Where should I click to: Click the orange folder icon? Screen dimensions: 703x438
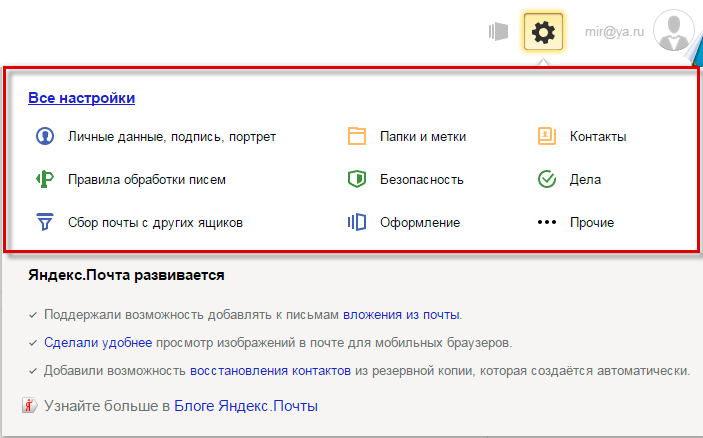click(357, 136)
